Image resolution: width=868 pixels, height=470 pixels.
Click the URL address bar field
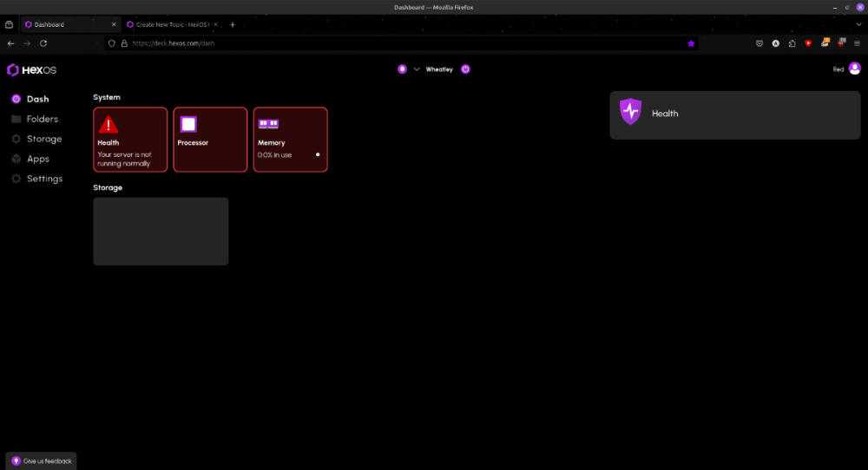click(x=391, y=43)
